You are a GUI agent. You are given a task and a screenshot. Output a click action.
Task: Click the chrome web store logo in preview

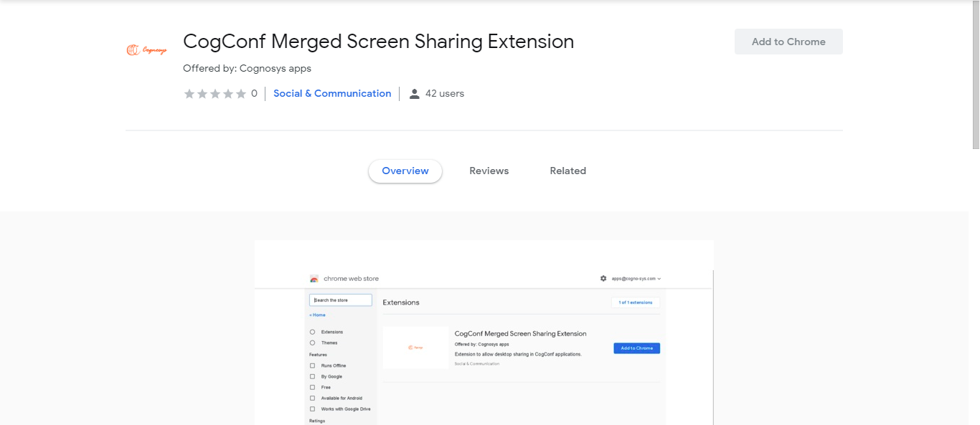point(314,279)
